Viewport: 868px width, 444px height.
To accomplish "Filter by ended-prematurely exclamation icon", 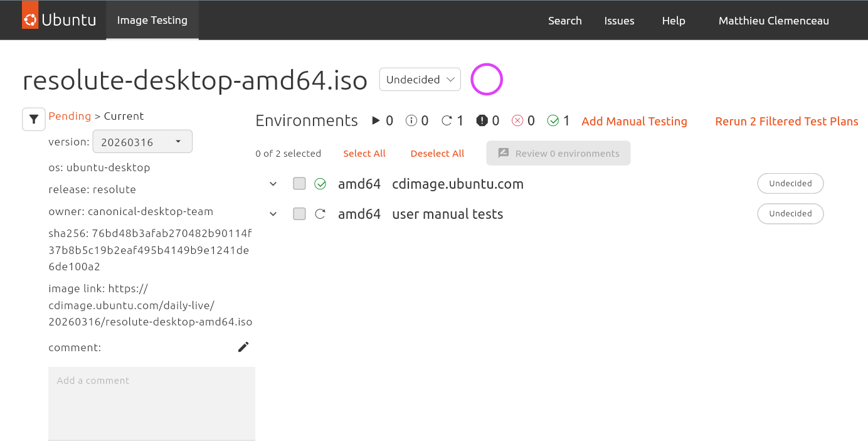I will [x=487, y=120].
